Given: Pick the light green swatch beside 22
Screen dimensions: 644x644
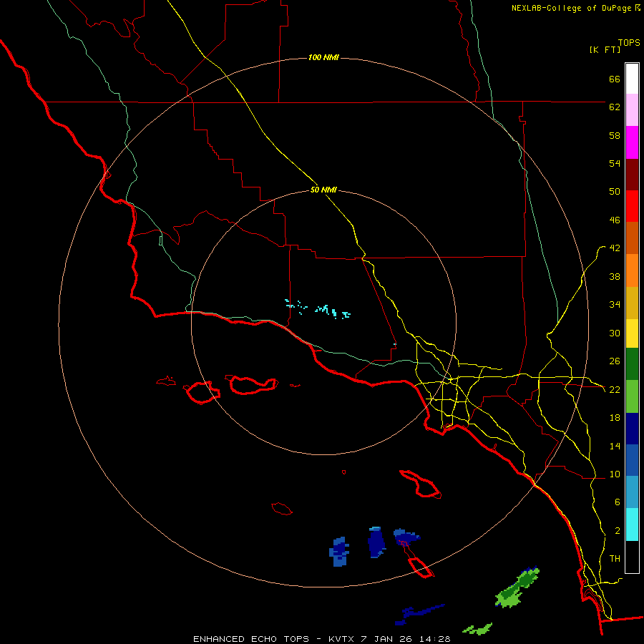Looking at the screenshot, I should pyautogui.click(x=632, y=396).
